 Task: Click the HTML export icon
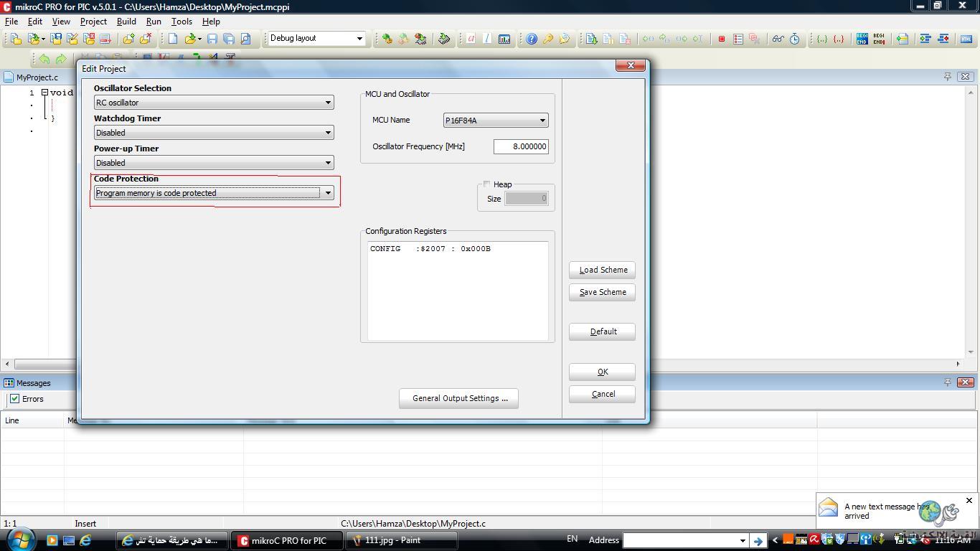point(965,39)
